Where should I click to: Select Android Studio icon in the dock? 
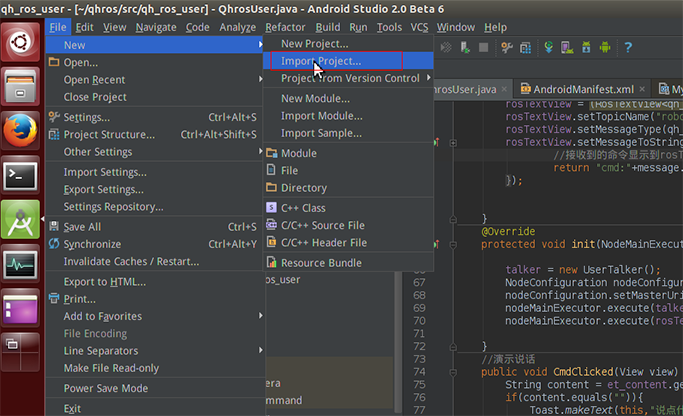coord(20,220)
